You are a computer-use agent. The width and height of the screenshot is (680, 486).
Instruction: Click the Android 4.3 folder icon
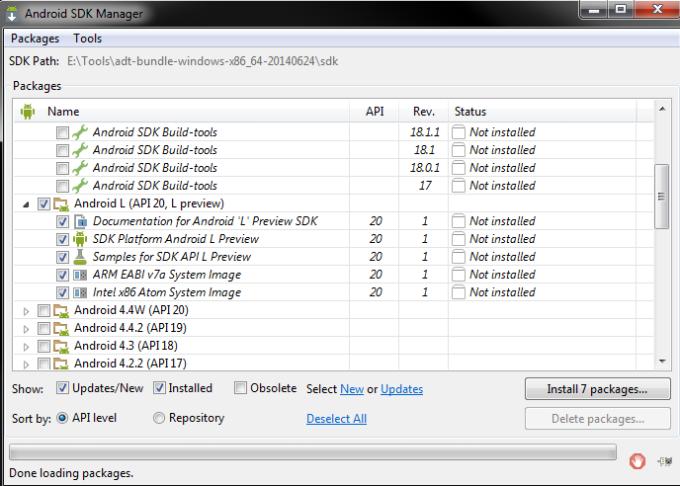point(61,346)
